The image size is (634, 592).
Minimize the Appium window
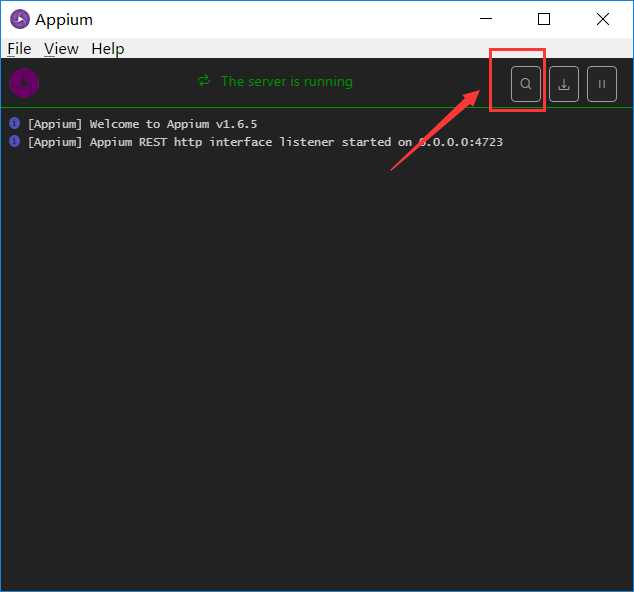click(x=486, y=19)
